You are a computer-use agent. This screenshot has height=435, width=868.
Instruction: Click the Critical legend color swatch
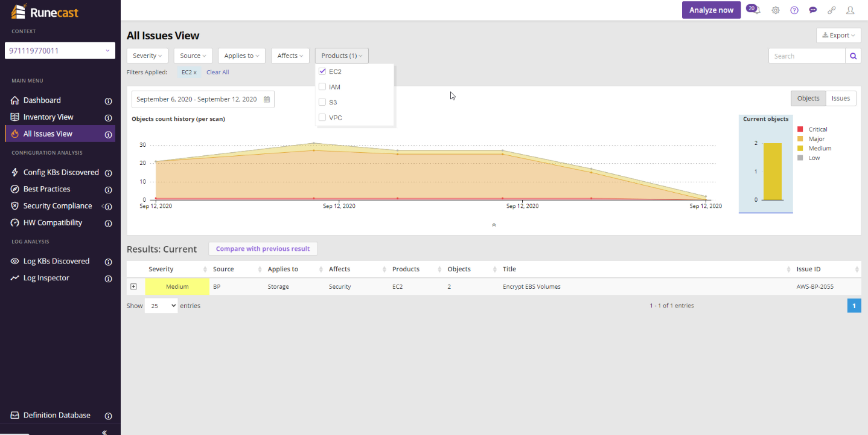800,129
